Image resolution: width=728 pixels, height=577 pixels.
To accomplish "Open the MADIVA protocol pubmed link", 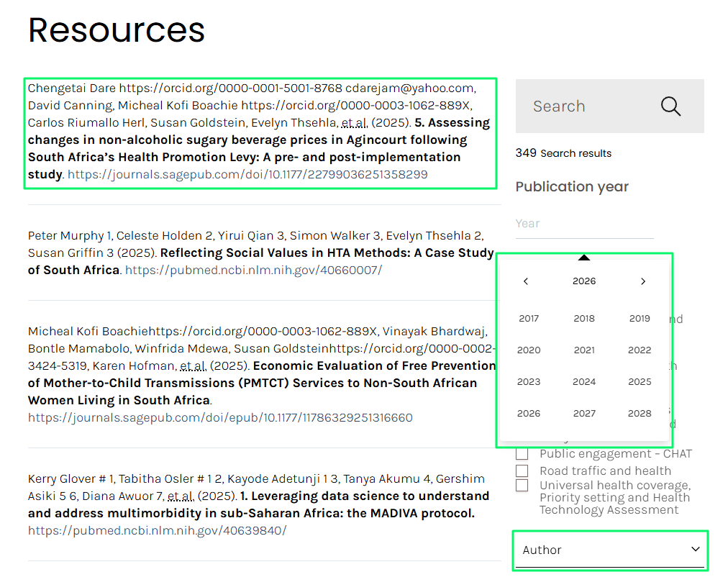I will (157, 531).
